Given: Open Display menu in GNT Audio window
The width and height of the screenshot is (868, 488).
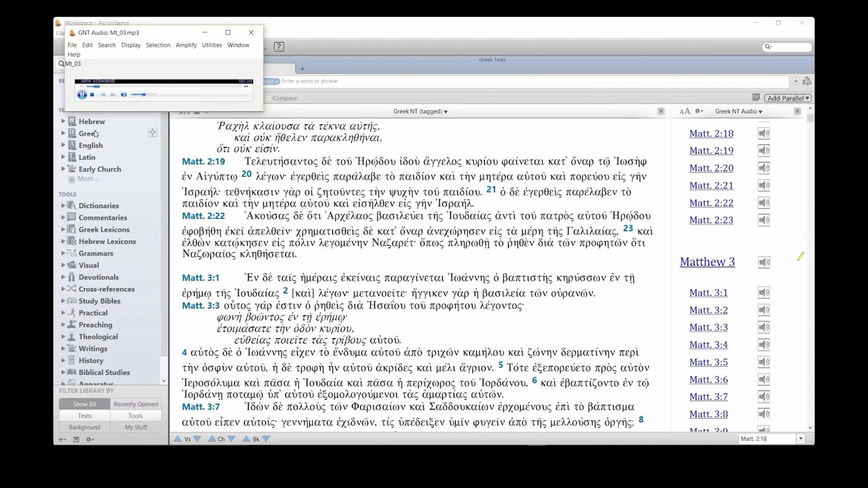Looking at the screenshot, I should click(x=131, y=45).
